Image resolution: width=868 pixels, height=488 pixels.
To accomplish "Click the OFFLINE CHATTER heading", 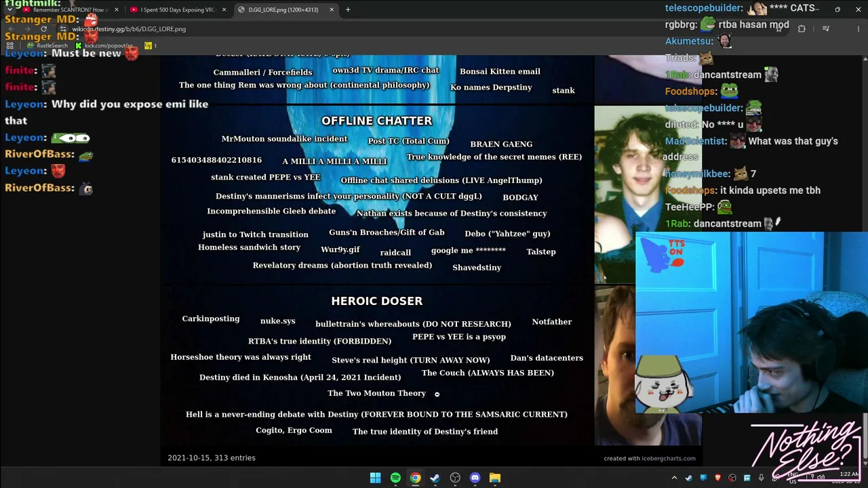I will point(377,121).
